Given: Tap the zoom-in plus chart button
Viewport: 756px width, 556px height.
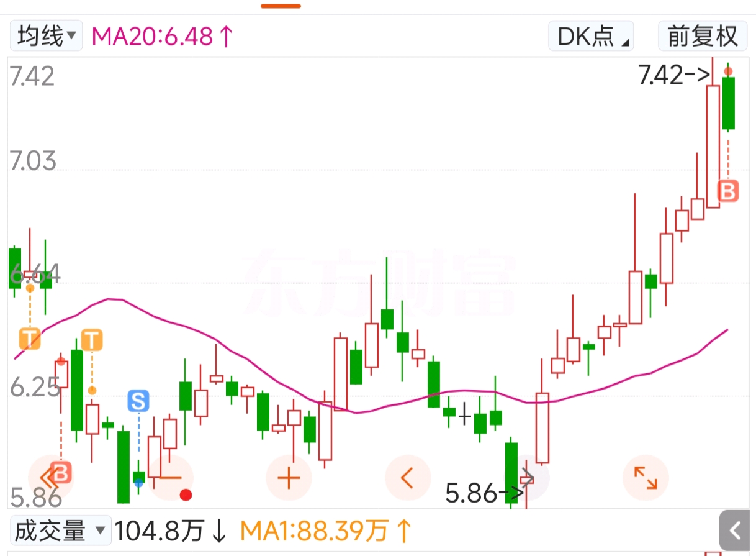Looking at the screenshot, I should 289,478.
